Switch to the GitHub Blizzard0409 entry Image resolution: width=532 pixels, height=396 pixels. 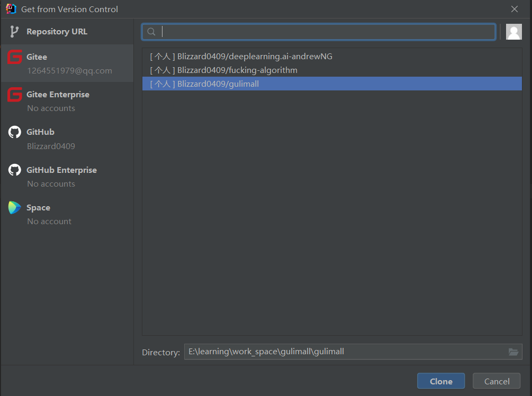coord(67,139)
